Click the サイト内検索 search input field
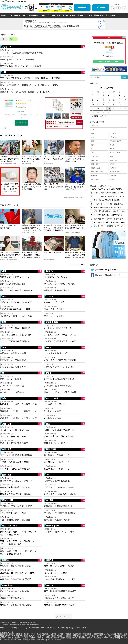This screenshot has height=644, width=128. [105, 77]
